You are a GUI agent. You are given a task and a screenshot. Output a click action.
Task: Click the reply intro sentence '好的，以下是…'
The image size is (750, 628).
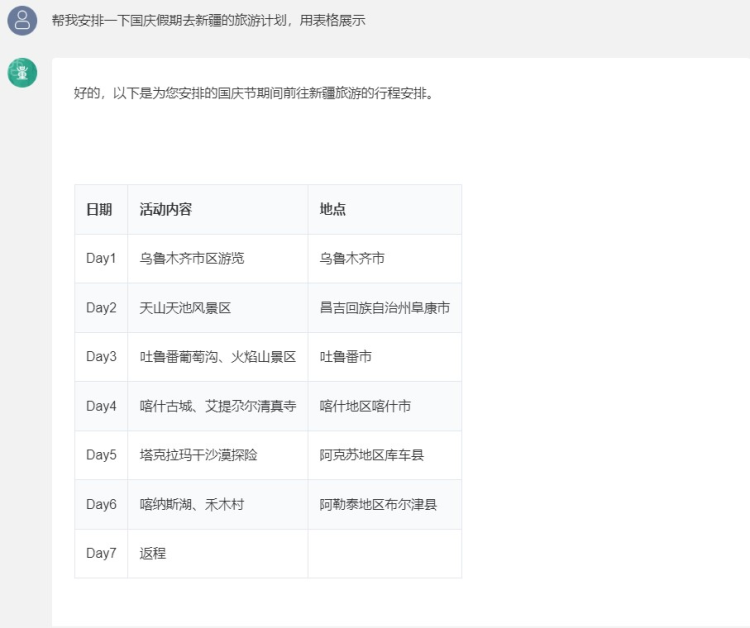pos(254,93)
